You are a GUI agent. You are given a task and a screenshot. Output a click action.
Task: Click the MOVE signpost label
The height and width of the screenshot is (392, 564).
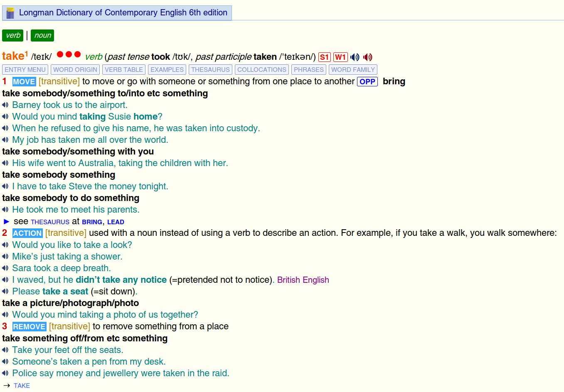tap(24, 82)
